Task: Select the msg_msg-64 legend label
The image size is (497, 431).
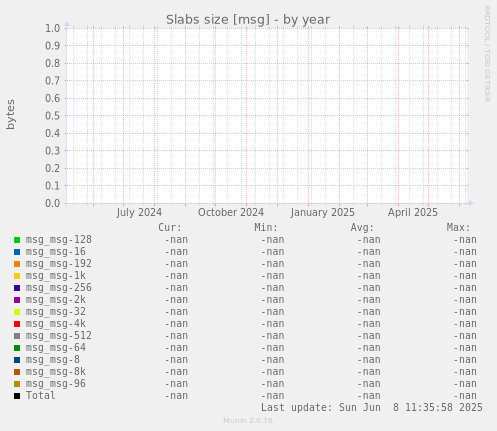Action: tap(56, 348)
